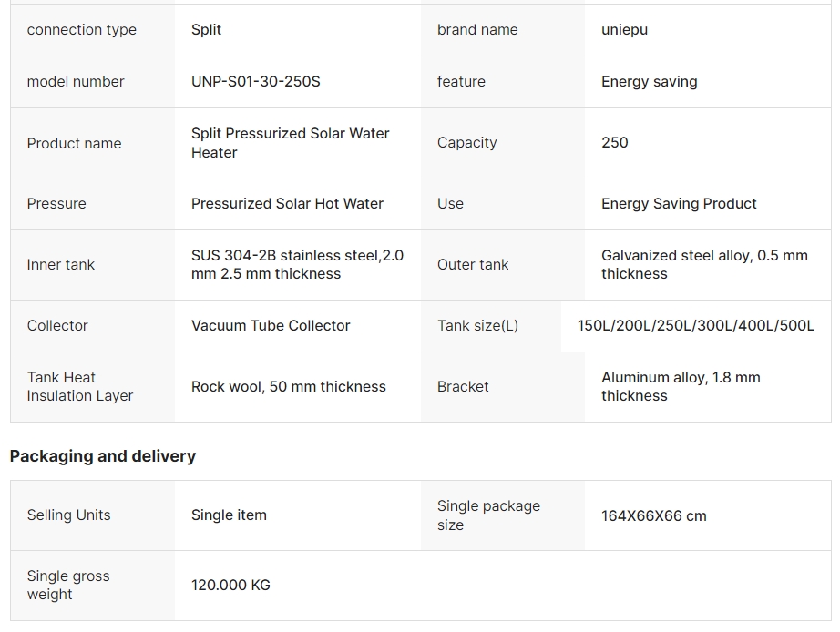840x632 pixels.
Task: Select the gross weight value 120.000 KG
Action: coord(230,586)
